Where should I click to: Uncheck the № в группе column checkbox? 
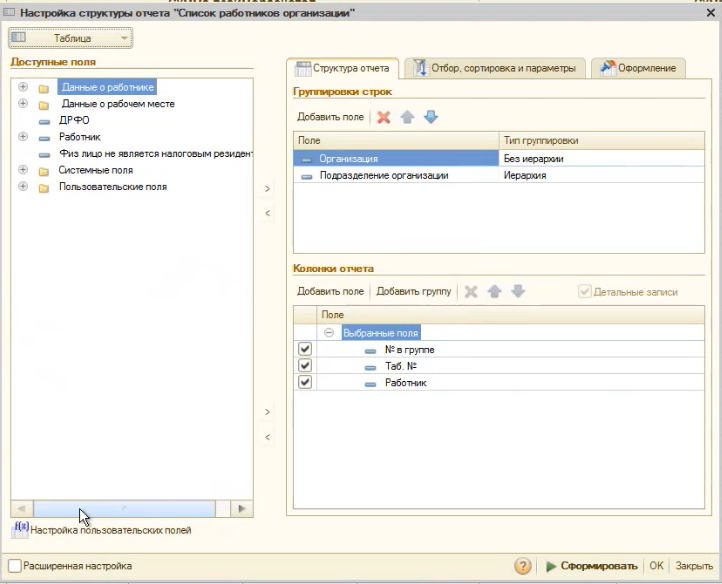(305, 349)
